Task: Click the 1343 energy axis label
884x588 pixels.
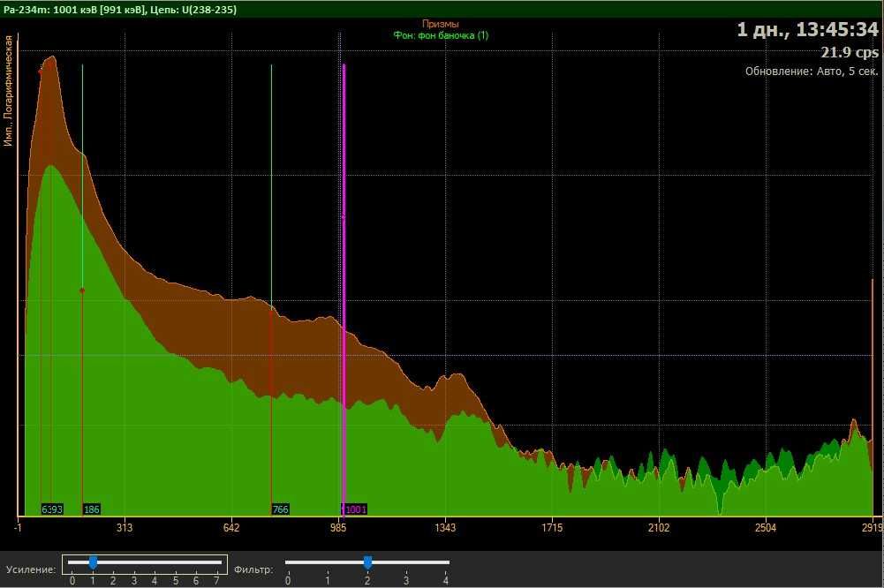Action: pos(445,528)
